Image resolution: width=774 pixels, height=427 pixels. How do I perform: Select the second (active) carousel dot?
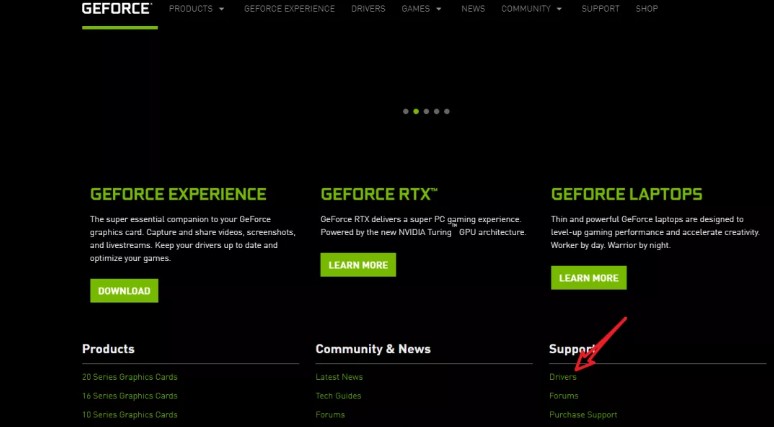tap(416, 112)
